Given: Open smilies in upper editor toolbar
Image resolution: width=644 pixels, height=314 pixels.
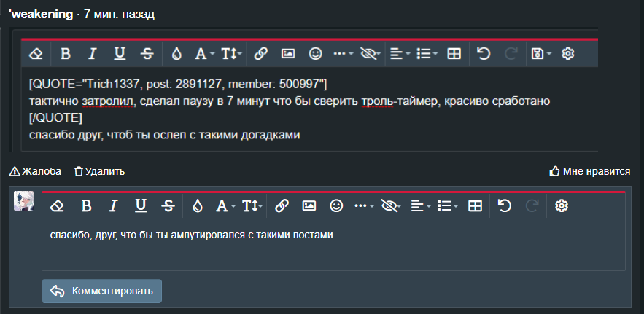Looking at the screenshot, I should pos(315,54).
